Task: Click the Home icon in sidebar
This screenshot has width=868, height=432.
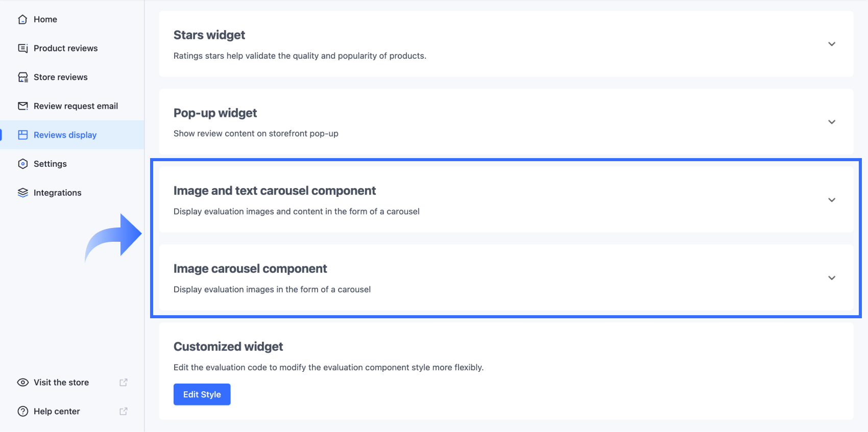Action: click(x=22, y=19)
